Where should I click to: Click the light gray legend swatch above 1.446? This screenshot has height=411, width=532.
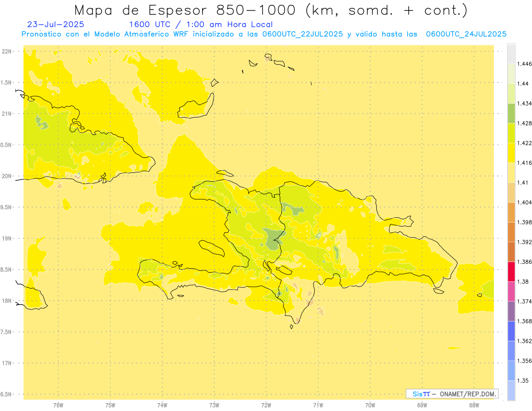(x=511, y=54)
